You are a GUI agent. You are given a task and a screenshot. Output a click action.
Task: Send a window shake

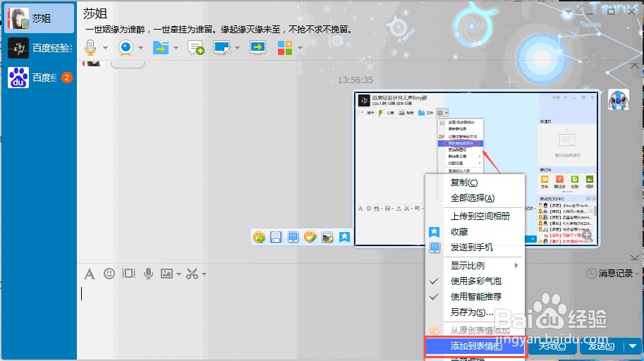[x=128, y=274]
